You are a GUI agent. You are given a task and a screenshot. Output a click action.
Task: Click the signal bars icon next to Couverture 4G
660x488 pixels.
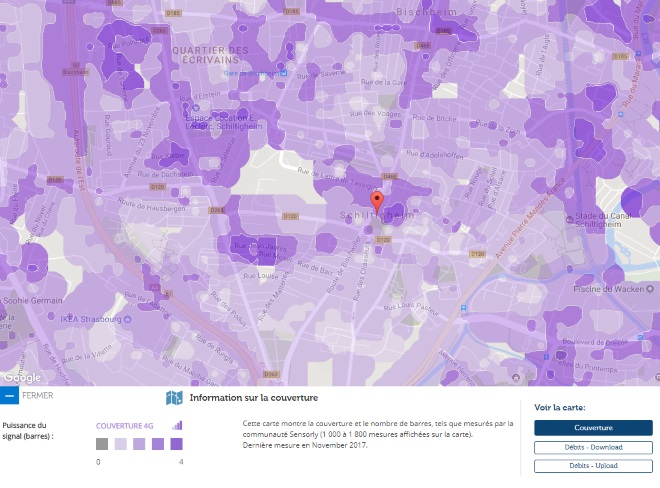[x=177, y=425]
